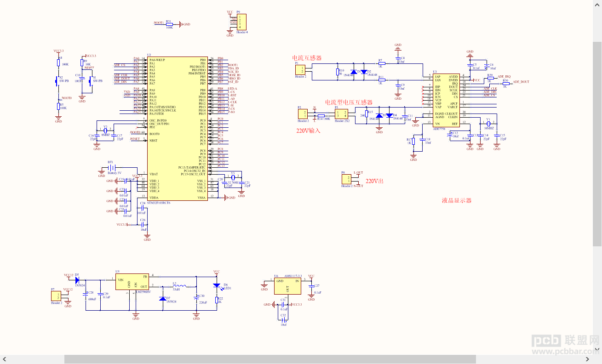
Task: Click resistor R22 1K below LED1
Action: [216, 300]
